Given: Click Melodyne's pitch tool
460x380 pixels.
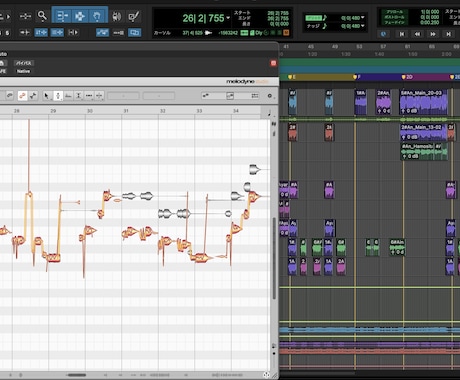Looking at the screenshot, I should 58,96.
